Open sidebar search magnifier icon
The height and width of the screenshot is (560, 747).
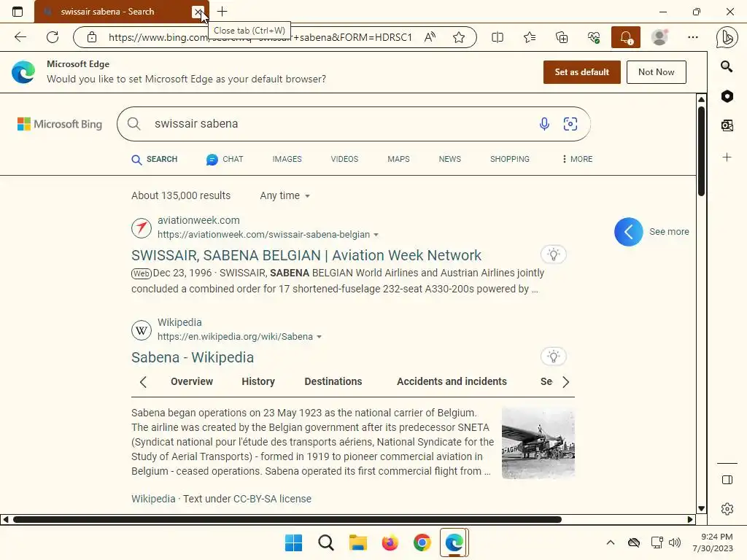[x=727, y=66]
